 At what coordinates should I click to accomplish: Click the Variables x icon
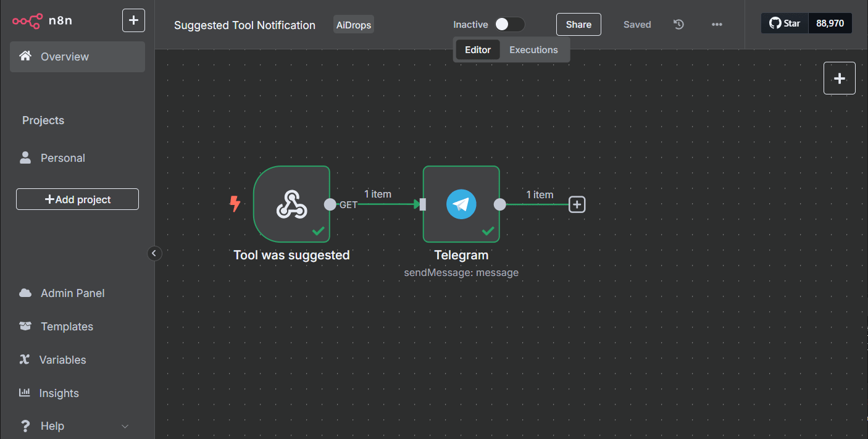[25, 359]
